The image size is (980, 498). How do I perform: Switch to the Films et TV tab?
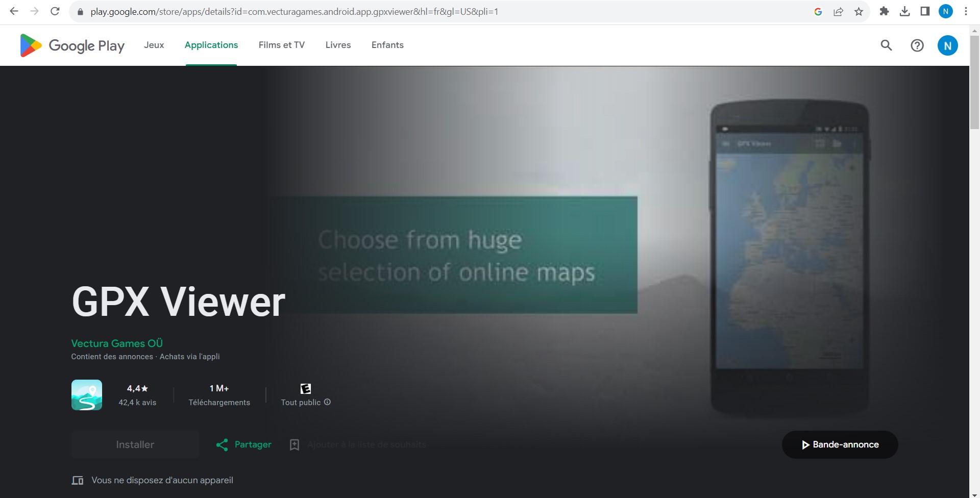(x=281, y=45)
